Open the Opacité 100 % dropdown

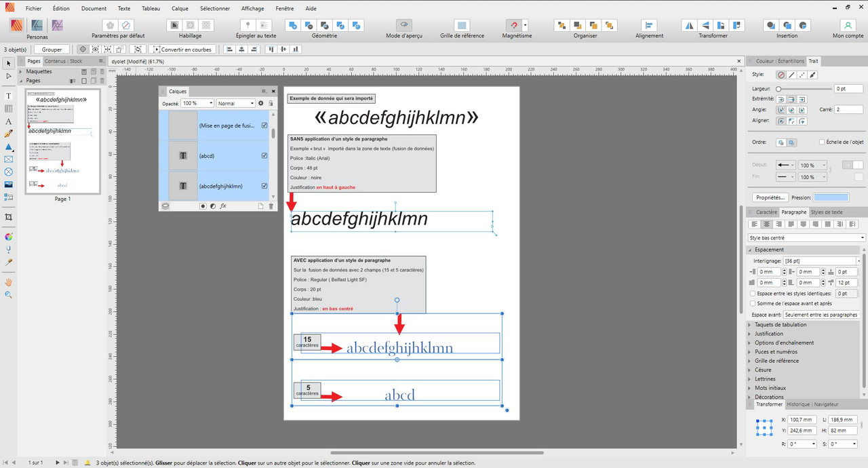(x=197, y=103)
